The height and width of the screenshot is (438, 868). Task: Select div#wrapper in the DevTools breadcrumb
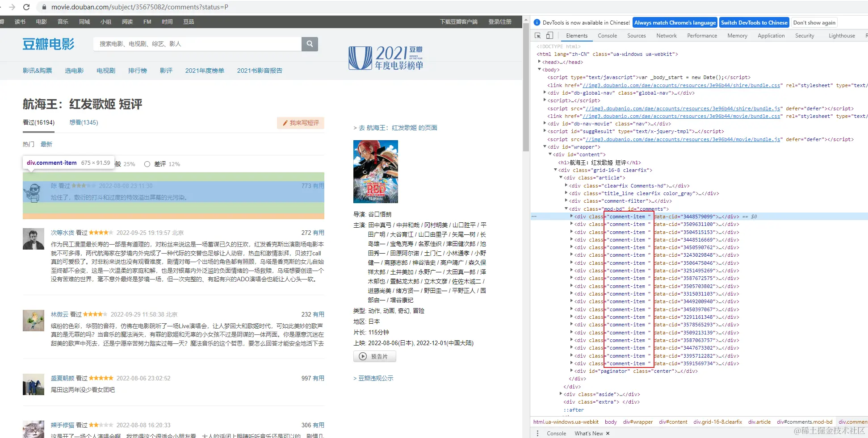(637, 422)
